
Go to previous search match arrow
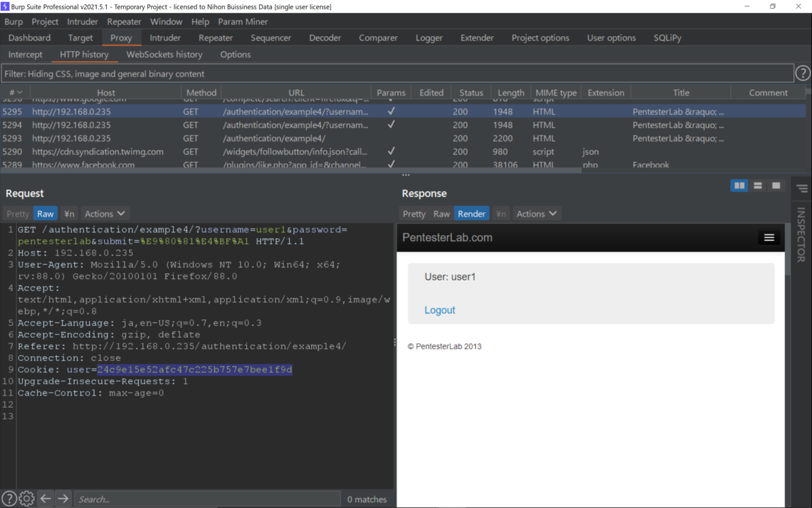(45, 499)
